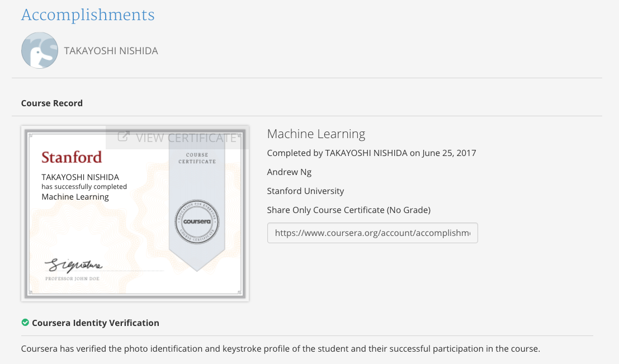The height and width of the screenshot is (364, 619).
Task: Click Share Only Course Certificate (No Grade)
Action: point(348,210)
